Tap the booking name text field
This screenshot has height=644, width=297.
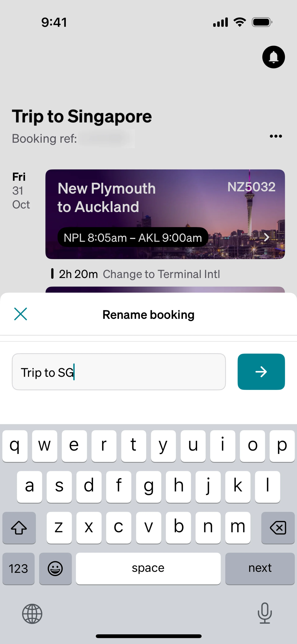[118, 372]
